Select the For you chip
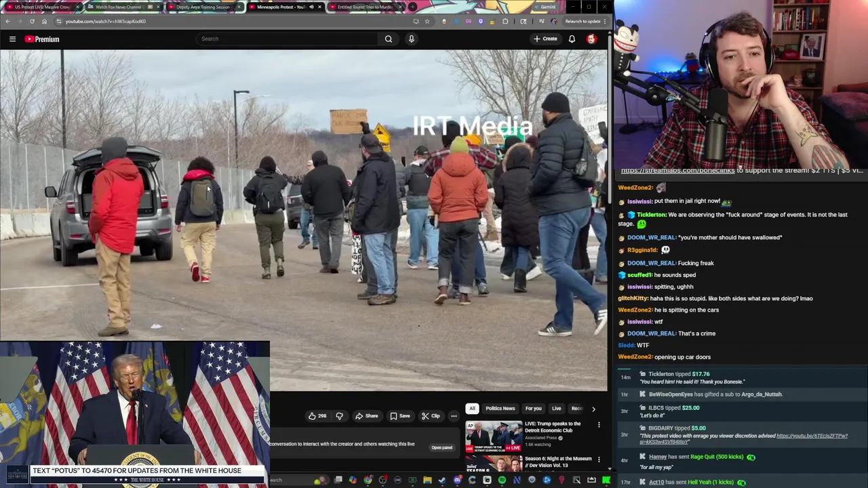Viewport: 868px width, 488px height. point(533,409)
